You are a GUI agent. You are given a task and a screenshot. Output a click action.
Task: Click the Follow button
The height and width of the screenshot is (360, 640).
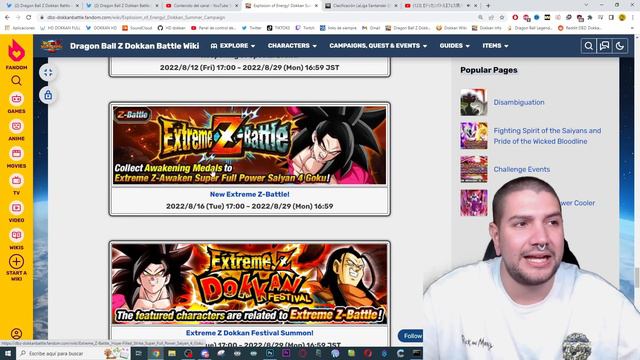(411, 336)
